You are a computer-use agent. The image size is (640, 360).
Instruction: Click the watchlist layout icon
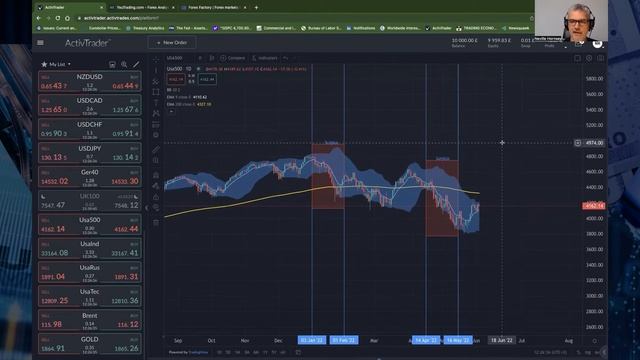click(112, 64)
